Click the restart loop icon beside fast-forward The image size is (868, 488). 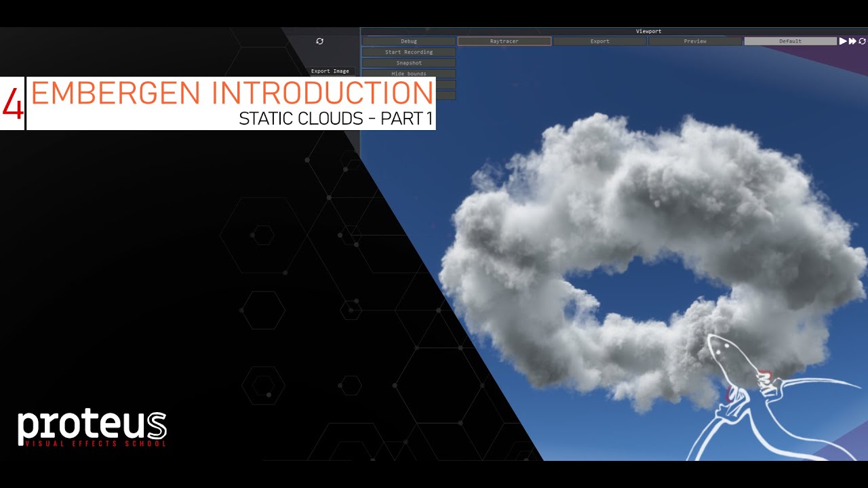[x=862, y=41]
